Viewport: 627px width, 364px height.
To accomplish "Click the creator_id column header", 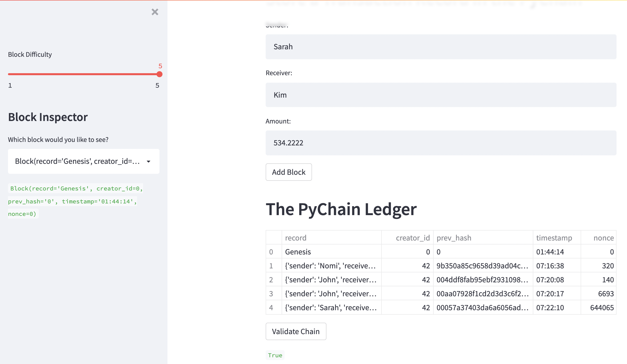I will 407,238.
